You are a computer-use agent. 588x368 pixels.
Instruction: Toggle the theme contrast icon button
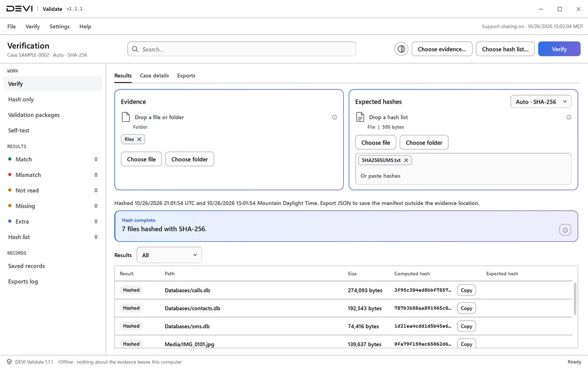pyautogui.click(x=401, y=49)
